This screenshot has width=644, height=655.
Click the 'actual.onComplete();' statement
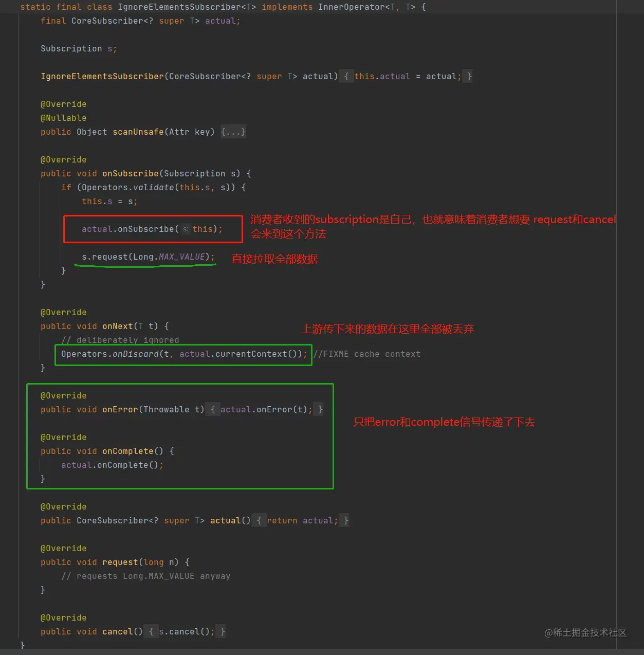112,465
